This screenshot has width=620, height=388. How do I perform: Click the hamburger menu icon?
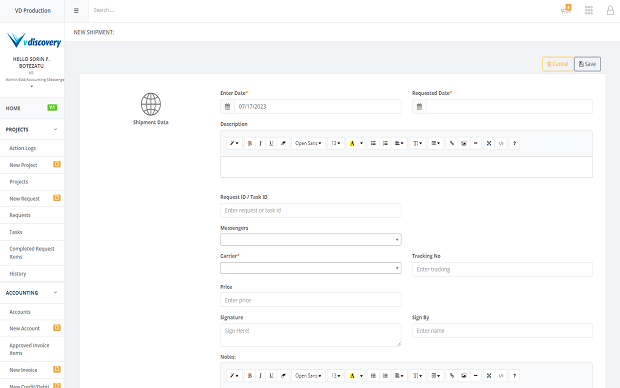click(x=76, y=11)
